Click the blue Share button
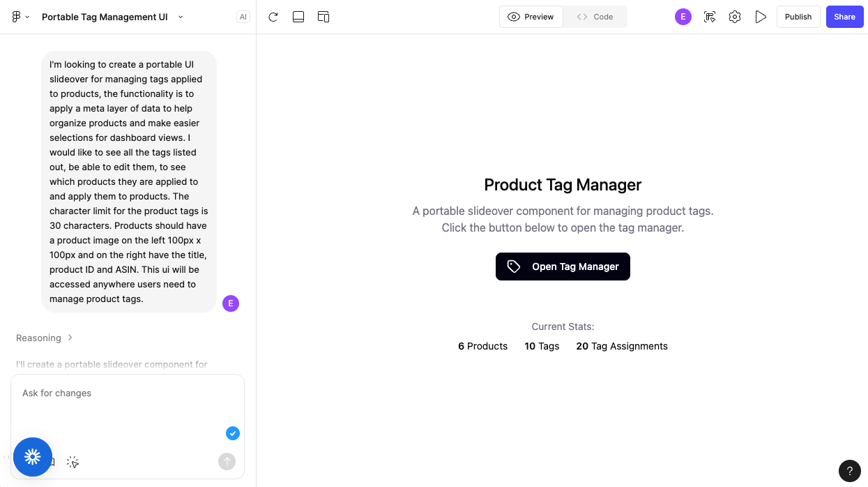The image size is (868, 487). pyautogui.click(x=844, y=17)
